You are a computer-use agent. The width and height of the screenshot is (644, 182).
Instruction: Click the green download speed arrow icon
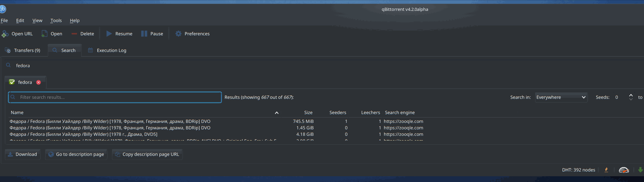coord(640,170)
